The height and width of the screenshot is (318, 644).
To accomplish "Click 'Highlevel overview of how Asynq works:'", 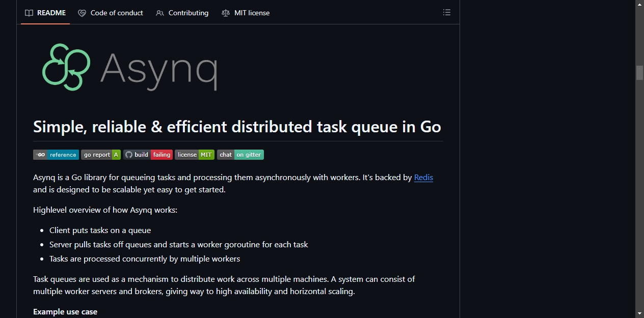I will pos(105,210).
